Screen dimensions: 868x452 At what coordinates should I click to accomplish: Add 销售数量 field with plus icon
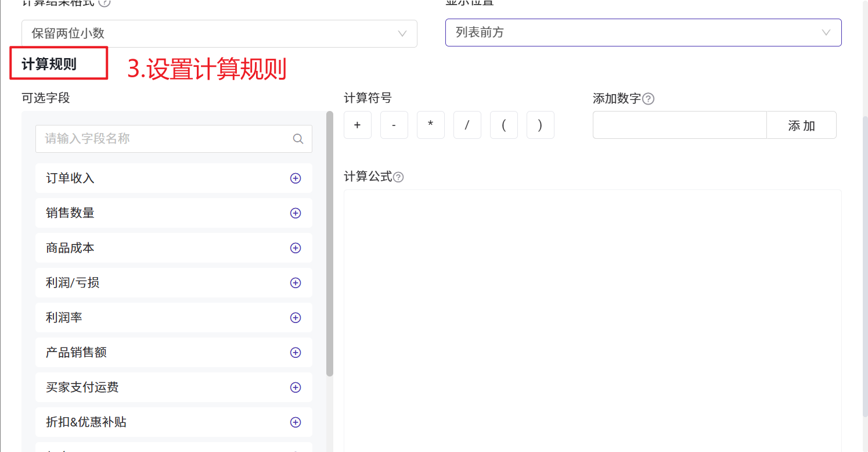[296, 213]
